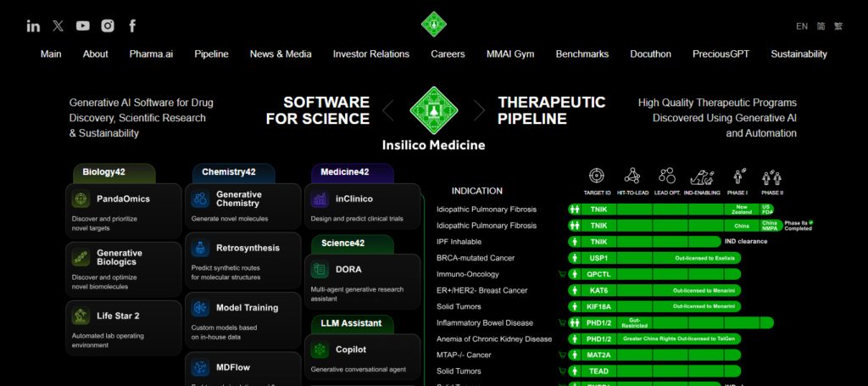
Task: Click right chevron beside Therapeutic Pipeline
Action: 479,110
